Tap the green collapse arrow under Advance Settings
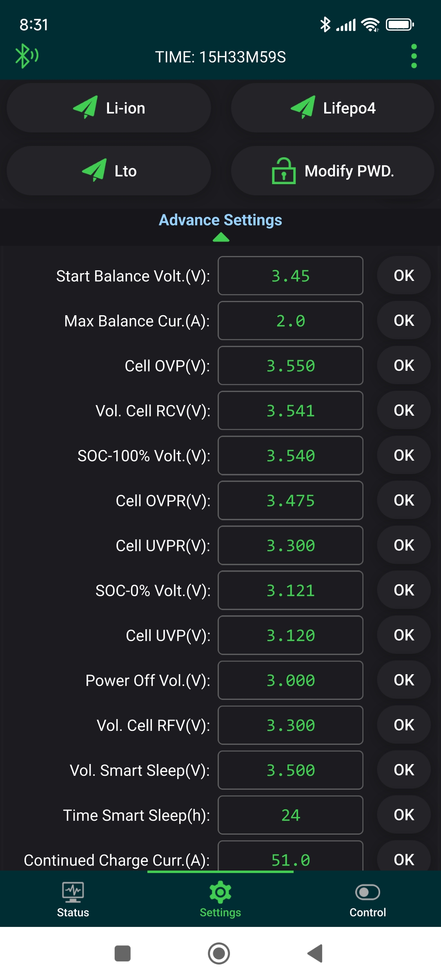 [x=221, y=237]
